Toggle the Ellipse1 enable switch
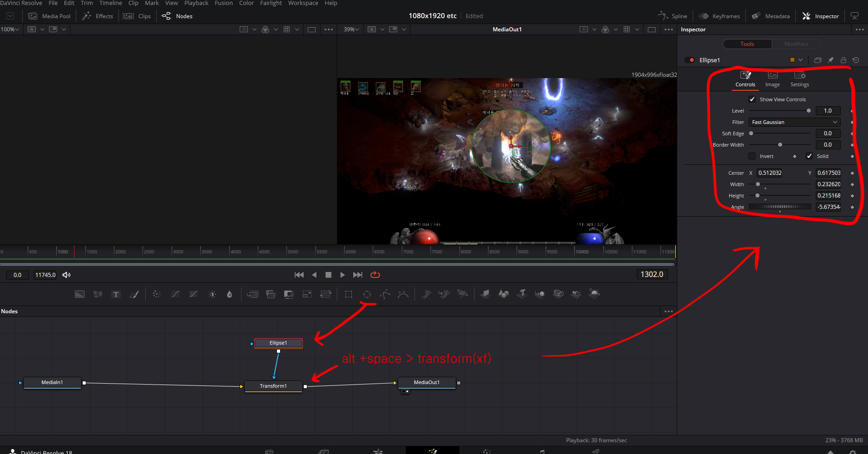This screenshot has width=868, height=454. click(690, 60)
